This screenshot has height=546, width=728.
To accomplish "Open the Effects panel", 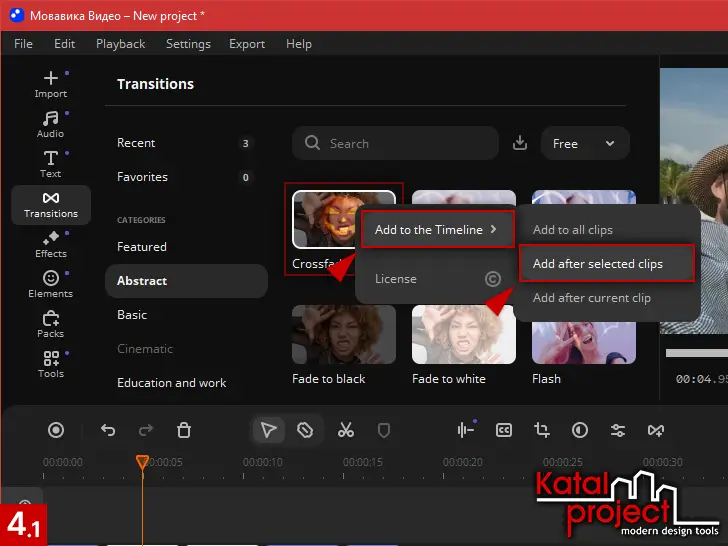I will pos(50,244).
